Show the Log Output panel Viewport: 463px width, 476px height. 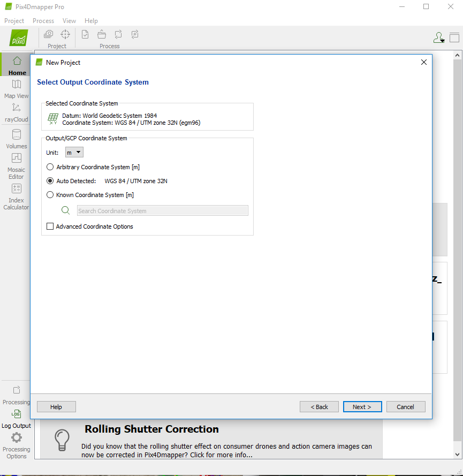point(17,414)
